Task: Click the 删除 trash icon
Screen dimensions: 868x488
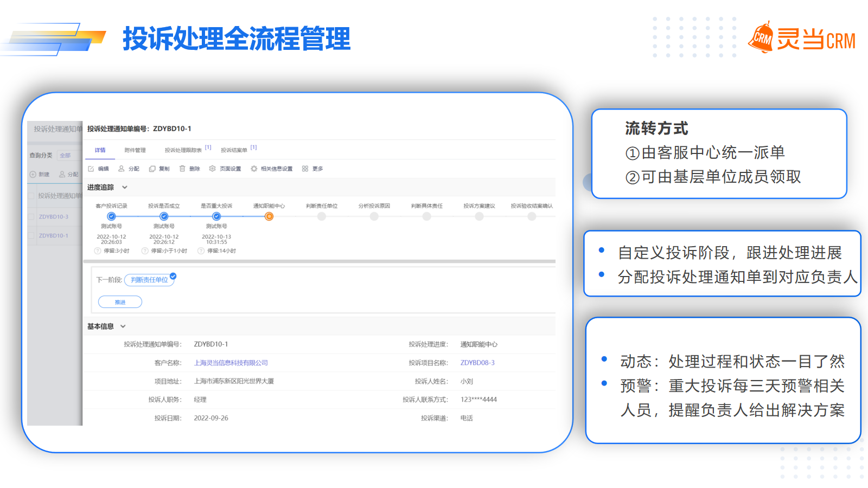Action: click(182, 169)
